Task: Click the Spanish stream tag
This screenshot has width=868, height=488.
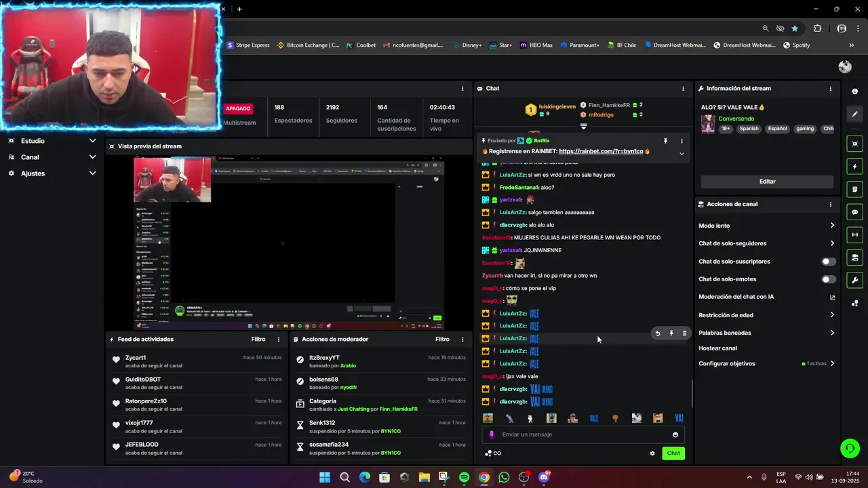Action: [x=749, y=129]
